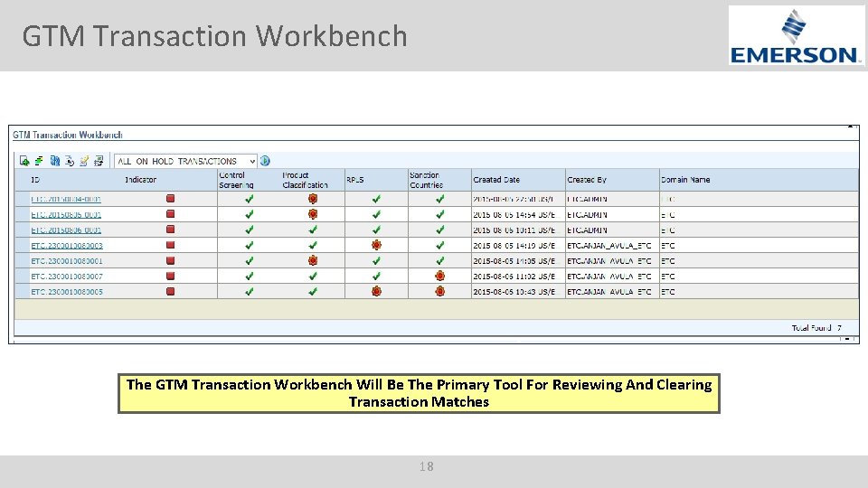Sort by the Created Date column header
868x488 pixels.
click(x=496, y=180)
